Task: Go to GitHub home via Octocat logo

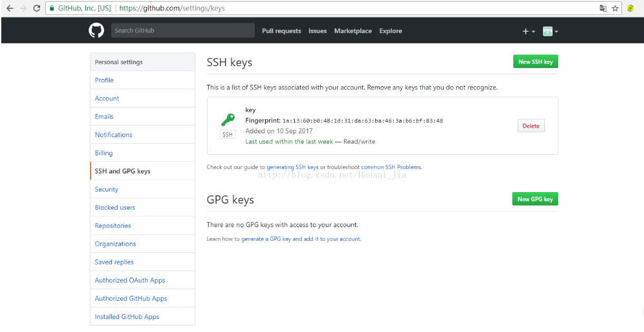Action: (96, 31)
